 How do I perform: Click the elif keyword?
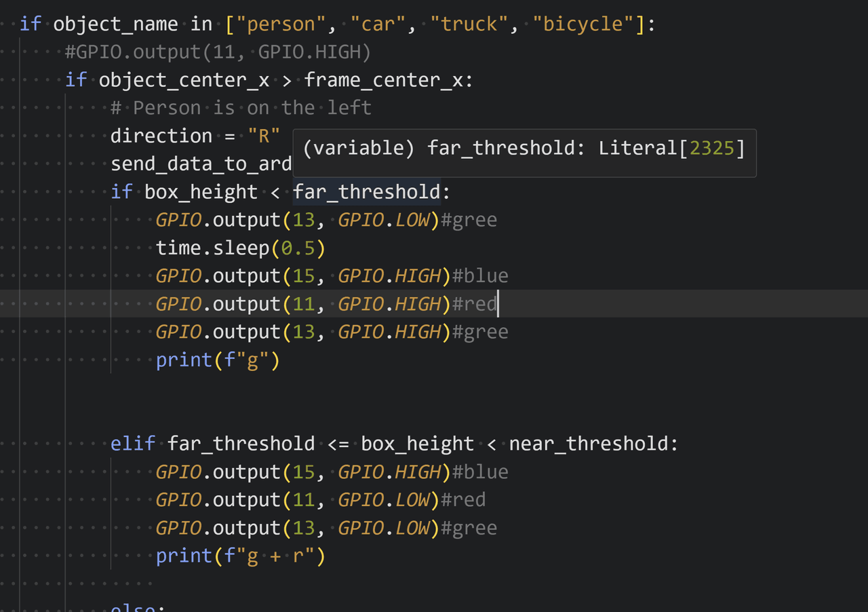pyautogui.click(x=133, y=444)
